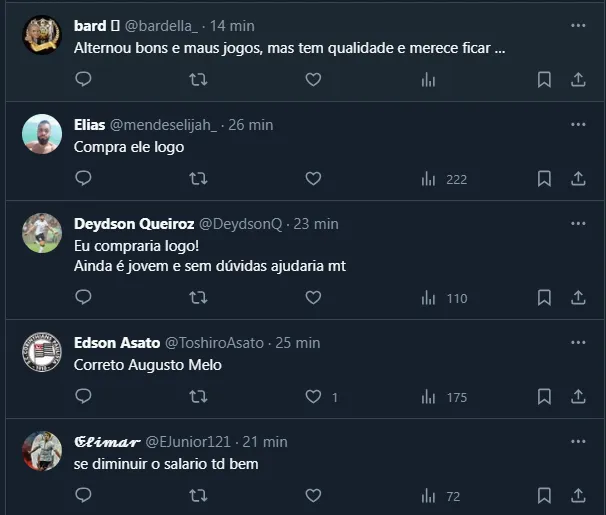Screen dimensions: 606x515
Task: Open Deydson Queiroz's profile picture
Action: (x=42, y=233)
